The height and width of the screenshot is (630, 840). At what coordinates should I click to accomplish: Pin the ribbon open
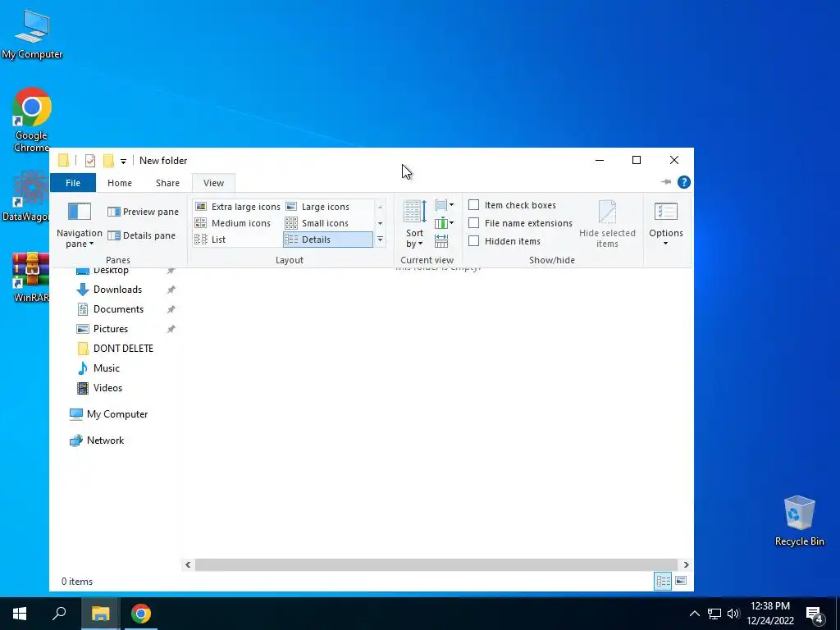coord(666,182)
